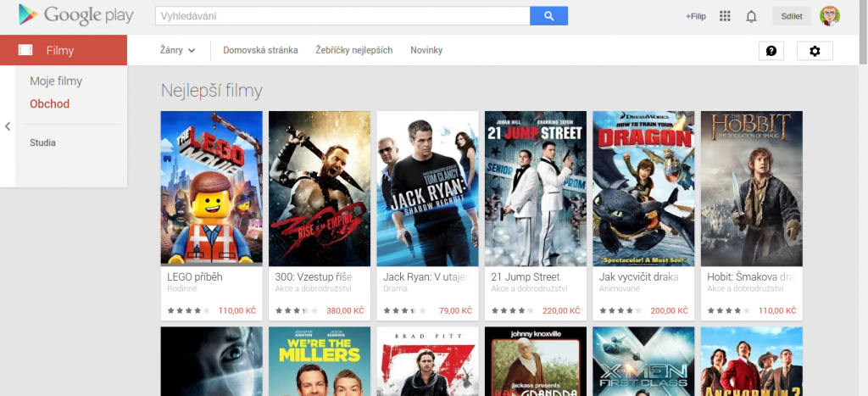Buy Hobit for 110,00 Kč
The height and width of the screenshot is (396, 868).
777,310
